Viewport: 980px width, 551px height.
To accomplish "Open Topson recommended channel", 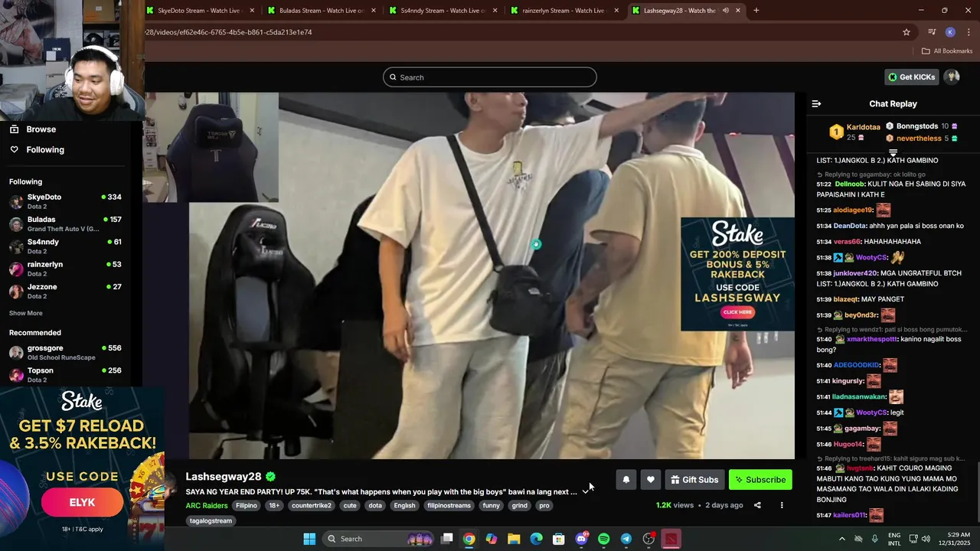I will (x=66, y=375).
